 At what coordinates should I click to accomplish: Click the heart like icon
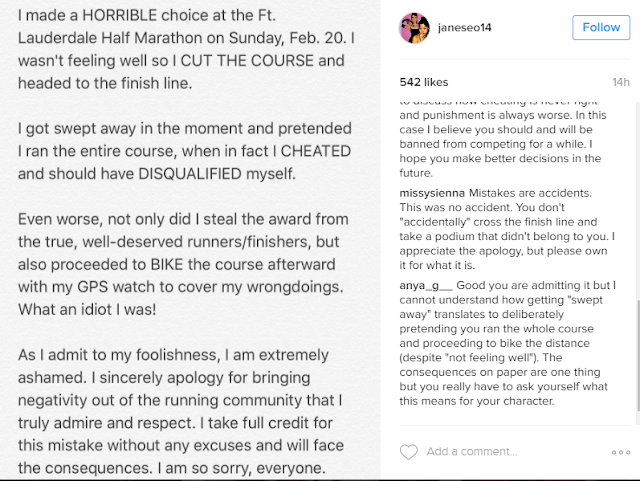click(408, 452)
